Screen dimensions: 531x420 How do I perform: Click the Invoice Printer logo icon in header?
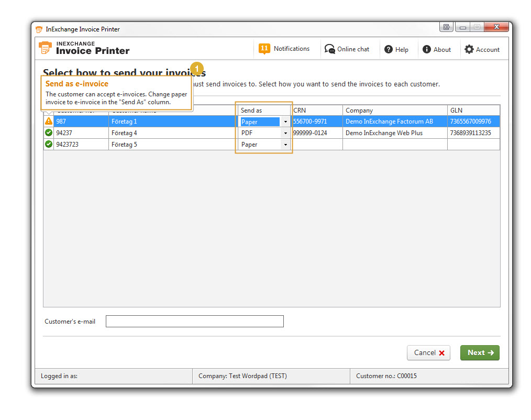tap(45, 48)
